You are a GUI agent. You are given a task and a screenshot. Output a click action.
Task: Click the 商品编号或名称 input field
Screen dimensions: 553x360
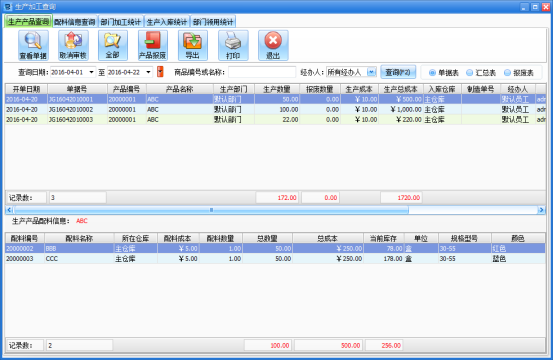click(x=262, y=72)
